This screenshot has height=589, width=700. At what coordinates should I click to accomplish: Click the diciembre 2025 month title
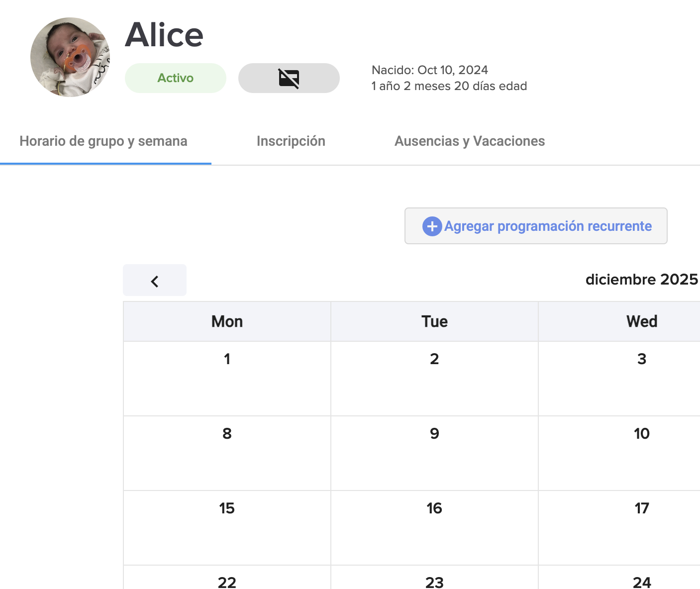[642, 280]
